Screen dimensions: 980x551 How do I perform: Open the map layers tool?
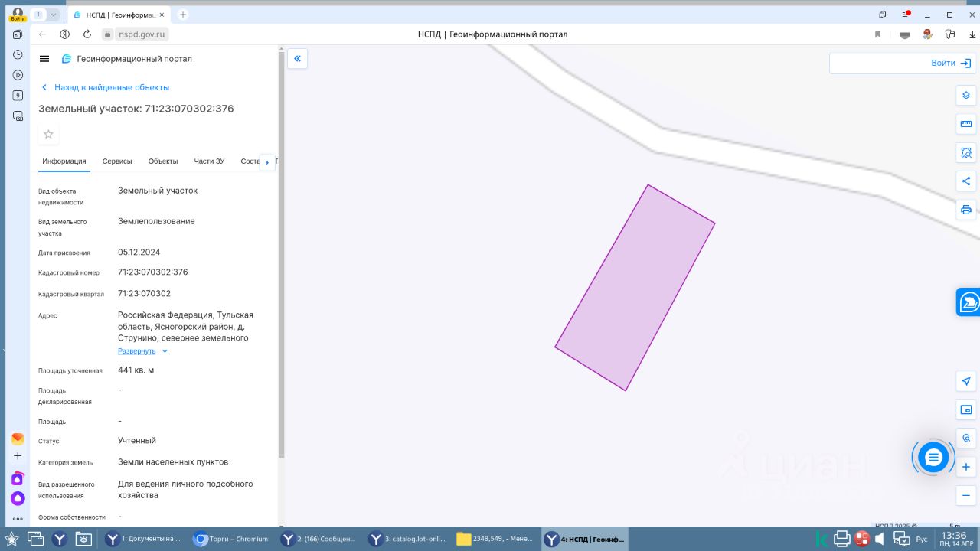pos(966,96)
